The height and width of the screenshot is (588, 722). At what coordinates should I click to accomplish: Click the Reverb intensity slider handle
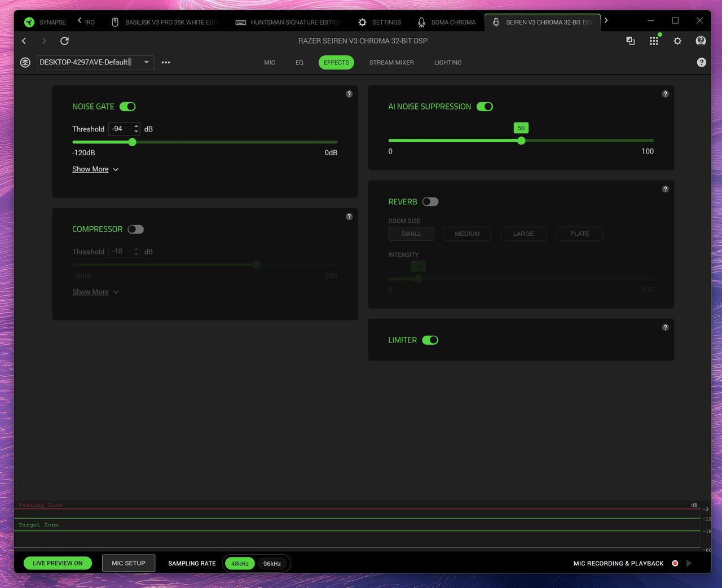pos(418,279)
